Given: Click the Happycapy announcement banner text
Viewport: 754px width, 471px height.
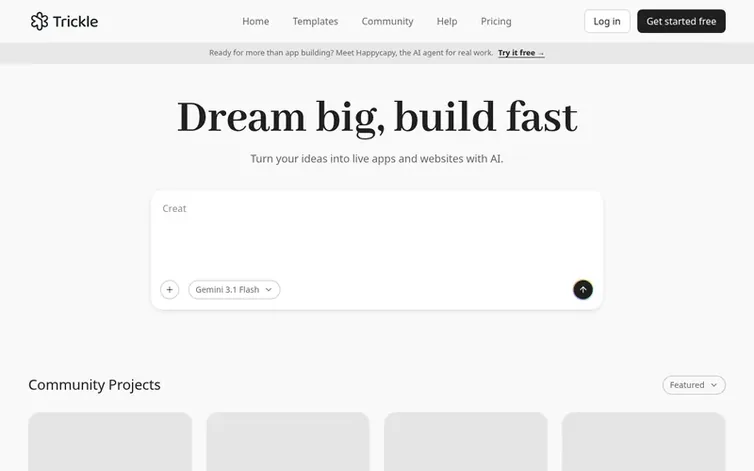Looking at the screenshot, I should 351,53.
